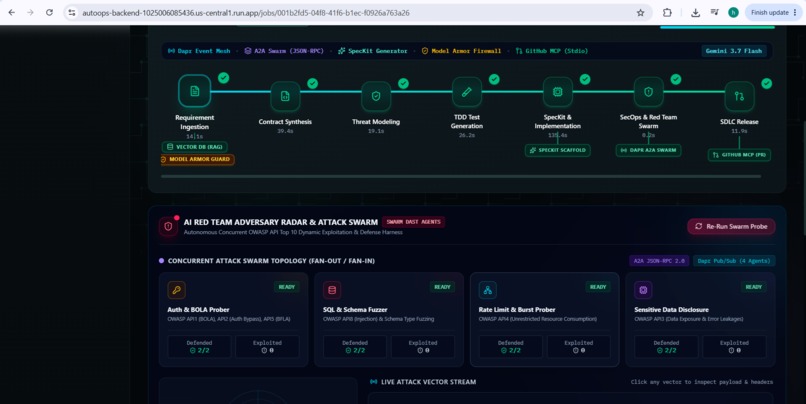Click the Gemini 3.7 Flash model badge

(734, 51)
